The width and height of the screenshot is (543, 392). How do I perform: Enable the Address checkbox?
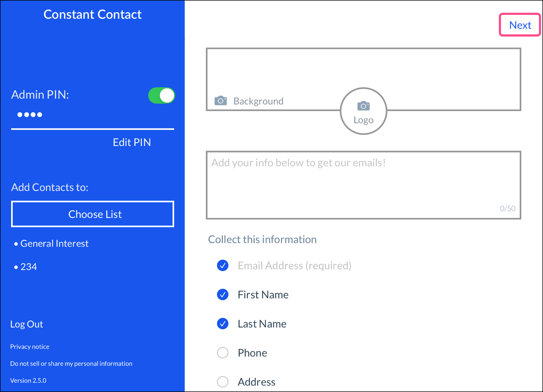click(223, 382)
